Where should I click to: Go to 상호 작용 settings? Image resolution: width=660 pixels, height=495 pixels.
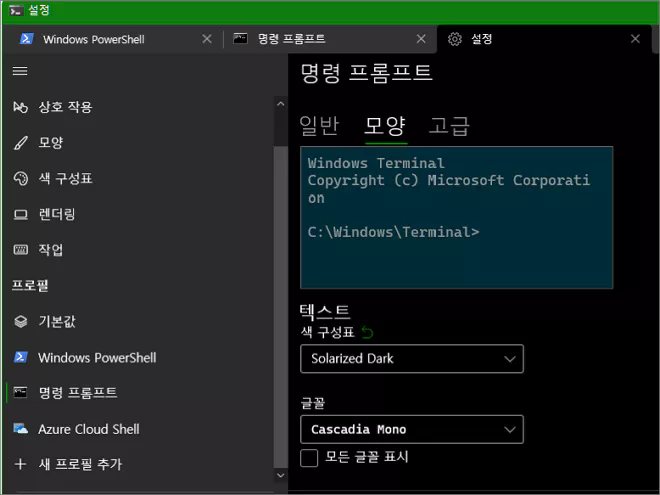pos(139,107)
